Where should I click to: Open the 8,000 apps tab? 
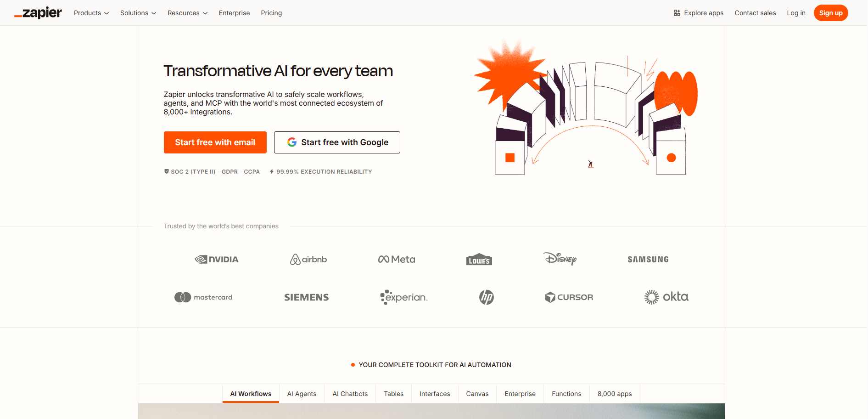coord(614,394)
